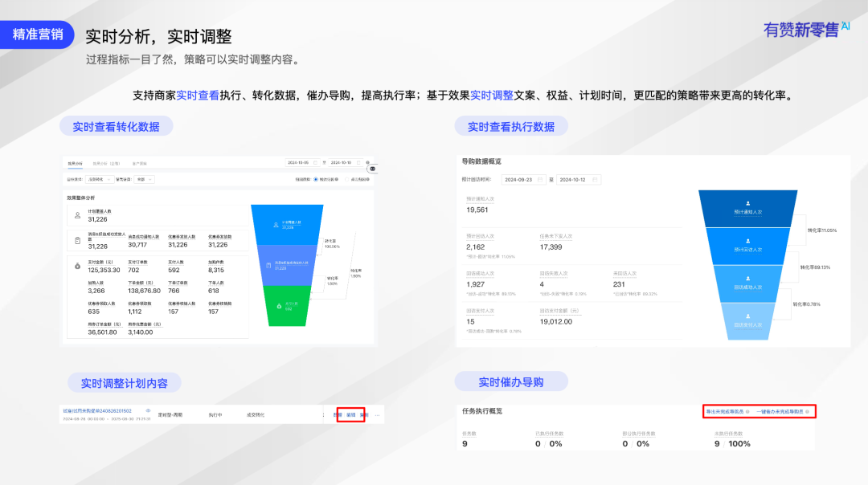Click the 实时查看执行数据 label pill
The width and height of the screenshot is (868, 485).
[x=511, y=127]
